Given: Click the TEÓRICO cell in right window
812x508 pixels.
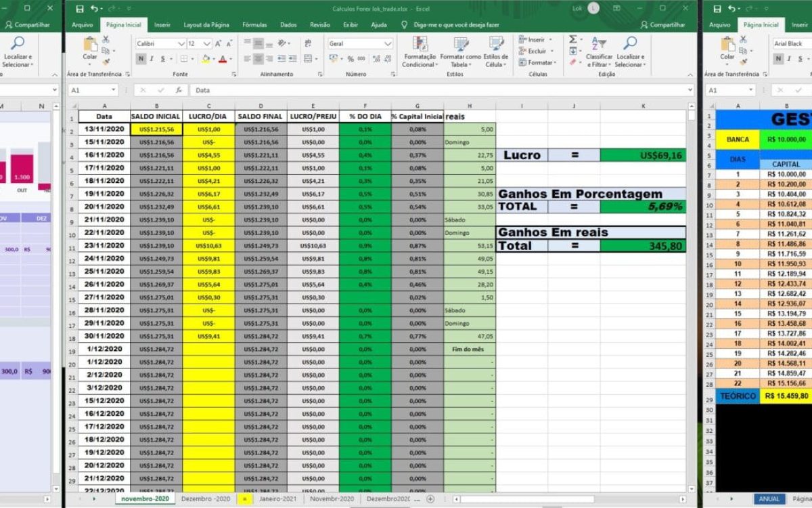Looking at the screenshot, I should pyautogui.click(x=738, y=396).
